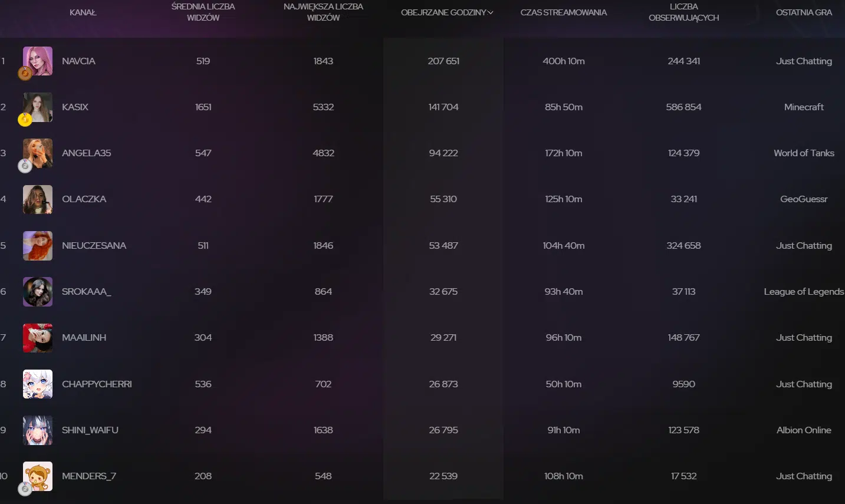
Task: Select the KANAŁ column header
Action: coord(83,11)
